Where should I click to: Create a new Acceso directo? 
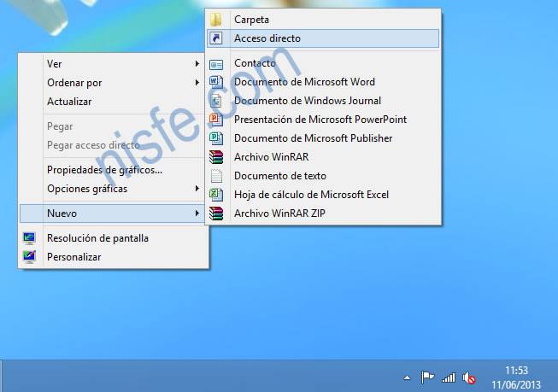pos(323,38)
